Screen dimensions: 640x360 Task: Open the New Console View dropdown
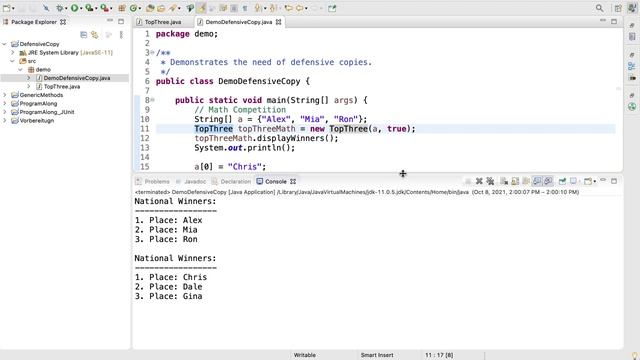coord(594,181)
